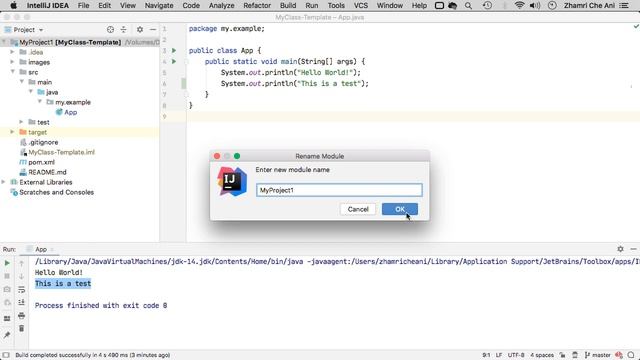Click OK in Rename Module dialog
The width and height of the screenshot is (640, 360).
coord(400,209)
